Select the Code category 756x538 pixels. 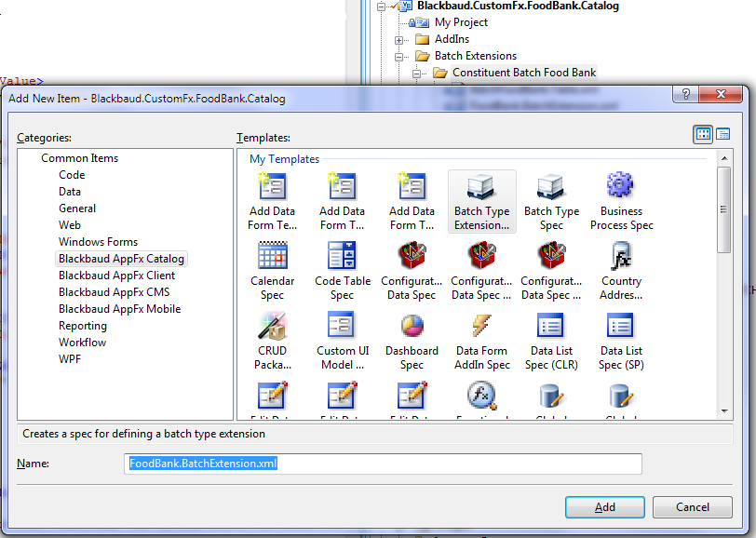(72, 175)
